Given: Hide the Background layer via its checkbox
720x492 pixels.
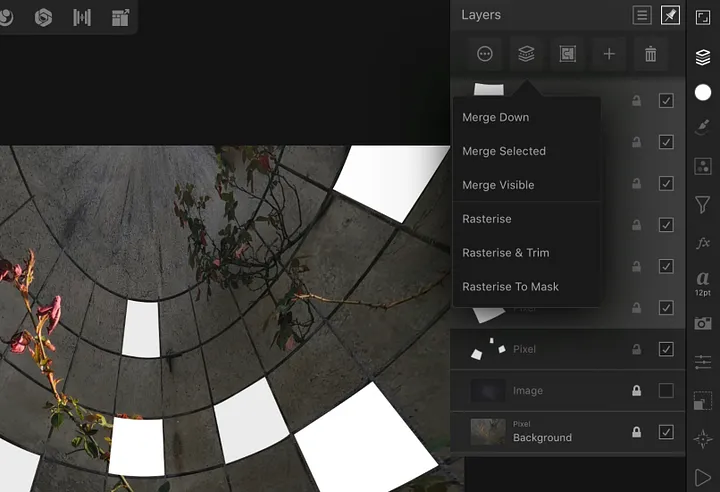Looking at the screenshot, I should tap(666, 432).
